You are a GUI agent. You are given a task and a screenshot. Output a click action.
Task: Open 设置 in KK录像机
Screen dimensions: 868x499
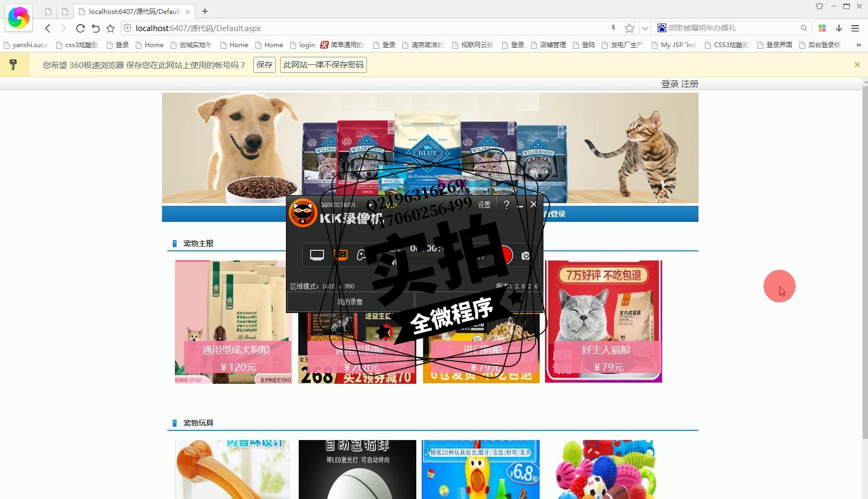484,205
